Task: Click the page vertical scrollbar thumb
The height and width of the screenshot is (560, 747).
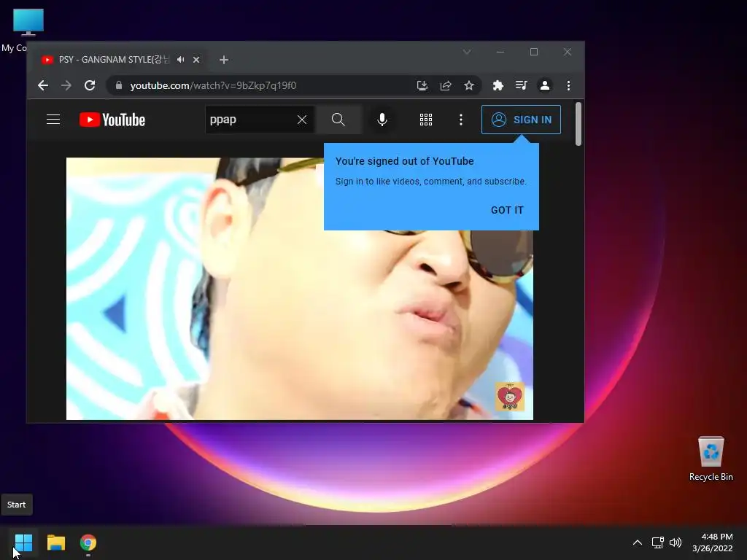Action: pos(578,124)
